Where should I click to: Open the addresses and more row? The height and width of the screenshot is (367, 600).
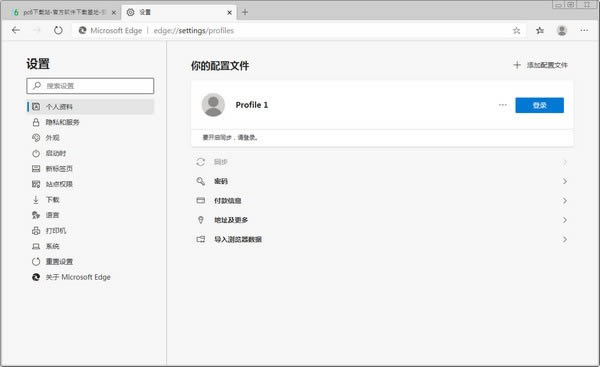tap(382, 220)
